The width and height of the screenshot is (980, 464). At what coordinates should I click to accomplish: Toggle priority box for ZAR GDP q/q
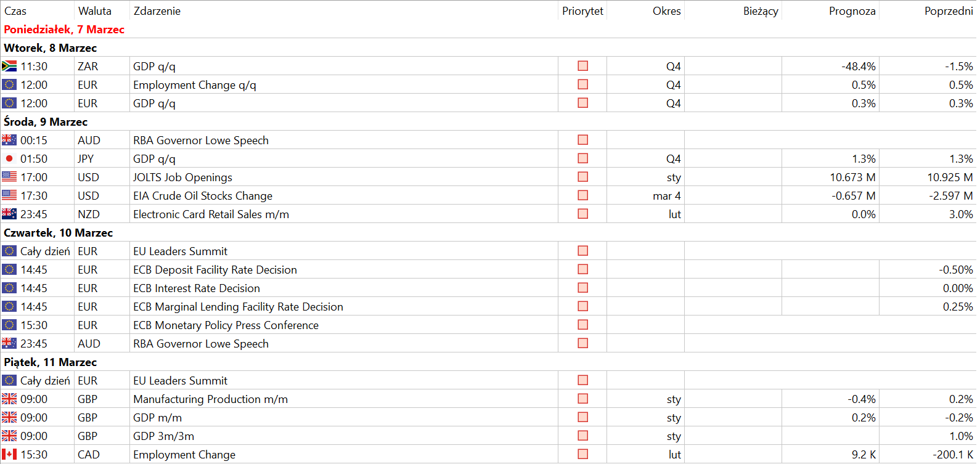pyautogui.click(x=583, y=66)
